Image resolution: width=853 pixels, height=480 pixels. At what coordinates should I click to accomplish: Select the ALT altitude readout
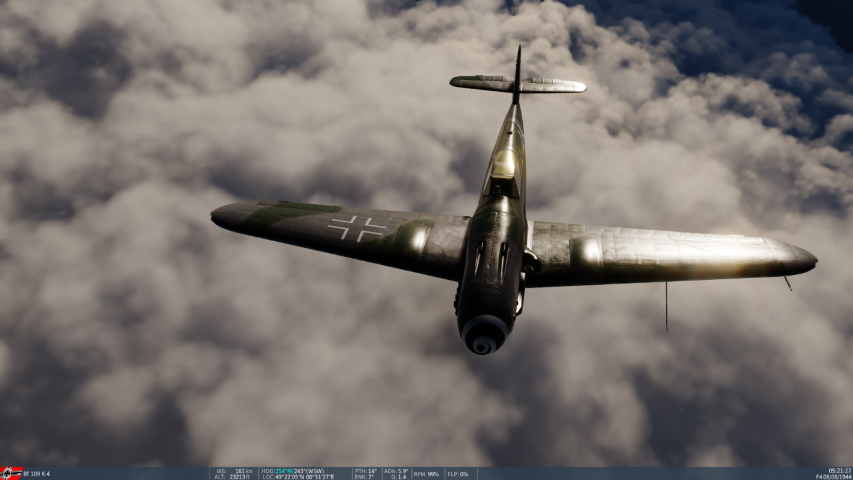point(233,477)
